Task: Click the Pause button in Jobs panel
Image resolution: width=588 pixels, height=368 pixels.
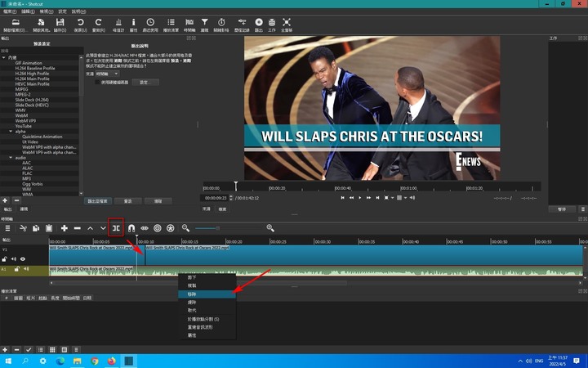Action: click(x=562, y=209)
